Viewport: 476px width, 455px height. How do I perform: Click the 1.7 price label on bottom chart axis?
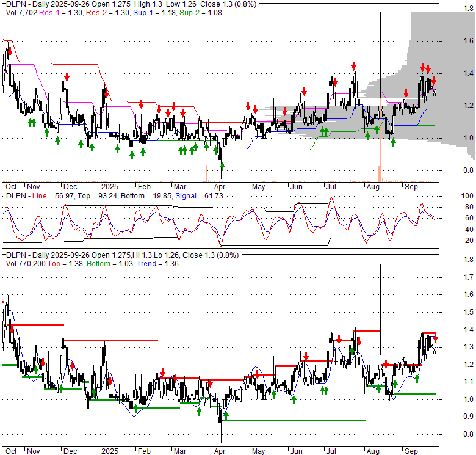(x=468, y=277)
